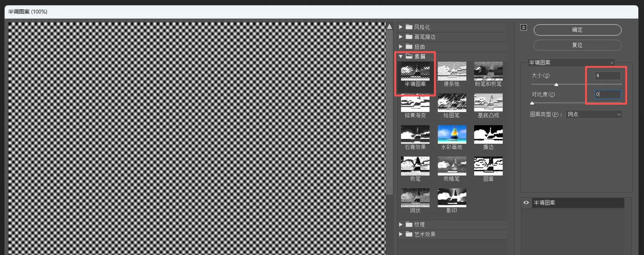Screen dimensions: 644x255
Task: Select the 水彩画纸 filter thumbnail
Action: pos(452,134)
